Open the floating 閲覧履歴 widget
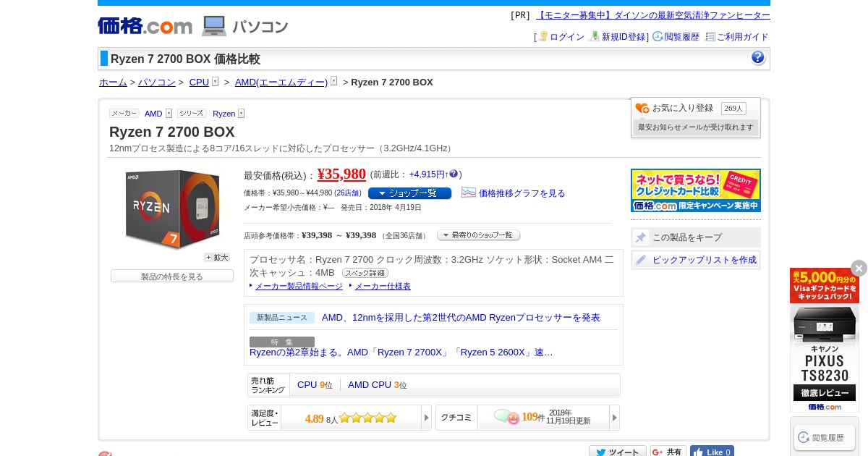 (825, 437)
